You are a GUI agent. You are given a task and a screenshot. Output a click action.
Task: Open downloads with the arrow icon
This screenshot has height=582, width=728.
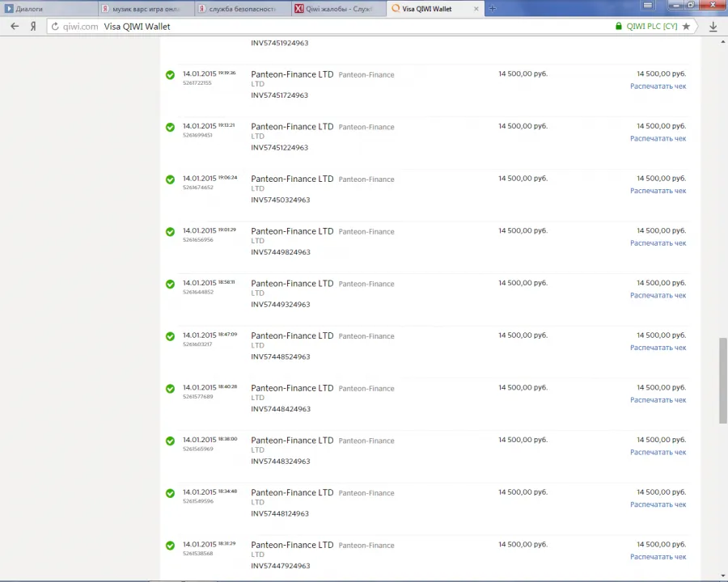(x=713, y=27)
